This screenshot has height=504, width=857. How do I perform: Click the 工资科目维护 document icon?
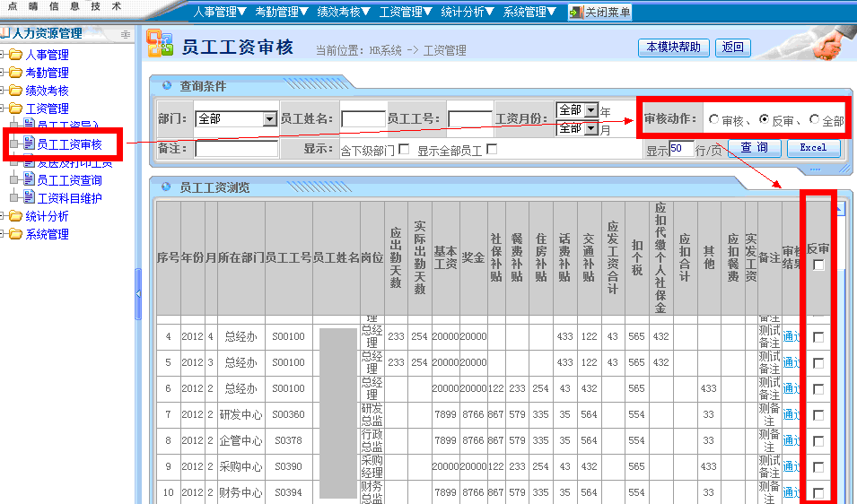pos(28,198)
